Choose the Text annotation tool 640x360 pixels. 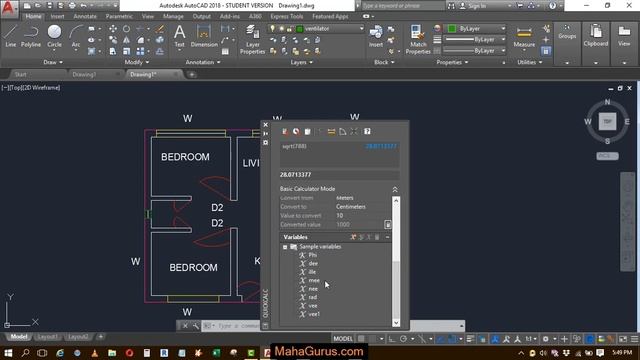click(x=180, y=36)
